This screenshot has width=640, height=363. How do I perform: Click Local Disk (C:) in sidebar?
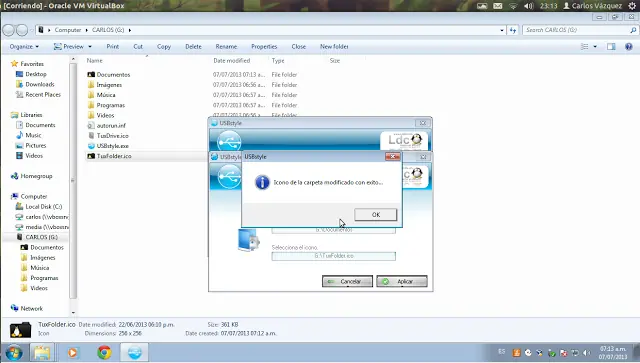click(44, 207)
